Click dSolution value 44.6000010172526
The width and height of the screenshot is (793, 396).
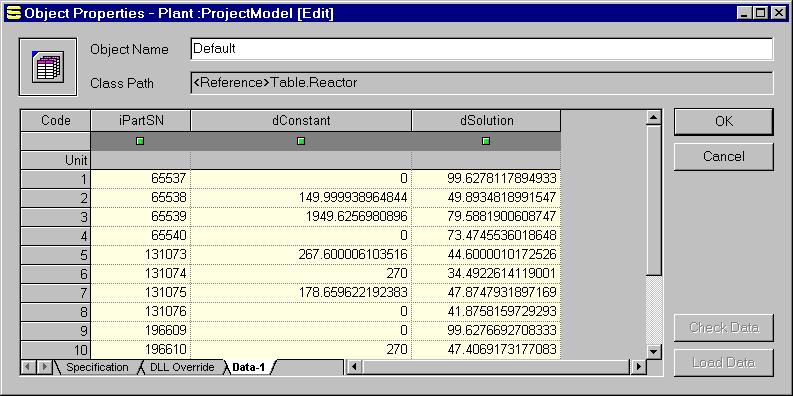(x=486, y=254)
